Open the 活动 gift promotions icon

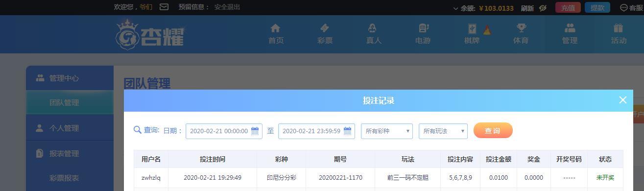point(618,28)
